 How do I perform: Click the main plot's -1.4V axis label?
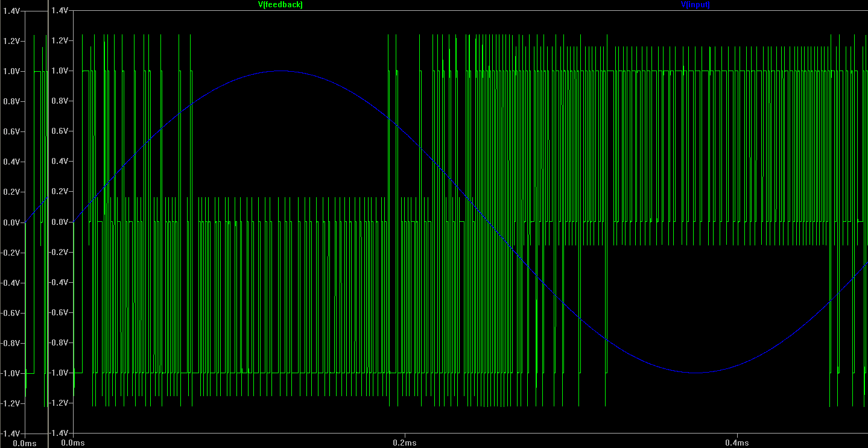click(x=59, y=434)
